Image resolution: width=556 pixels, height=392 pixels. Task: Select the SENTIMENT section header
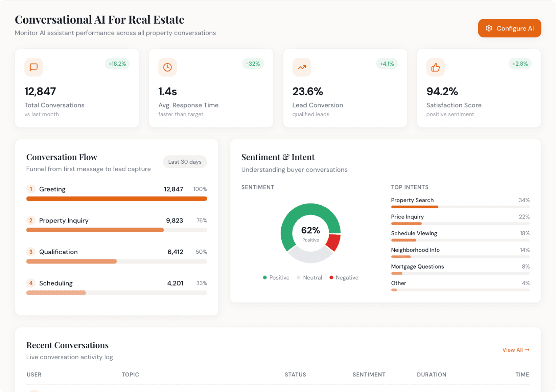258,187
